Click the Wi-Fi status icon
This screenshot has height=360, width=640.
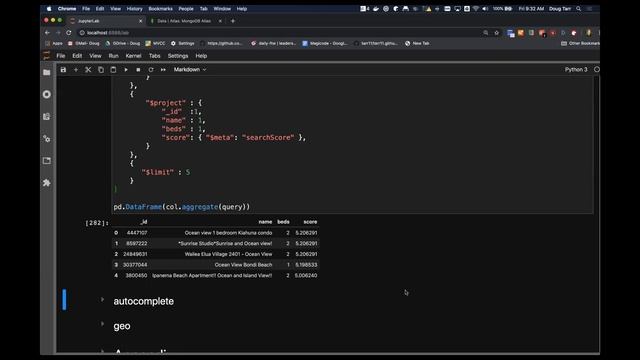pos(476,9)
